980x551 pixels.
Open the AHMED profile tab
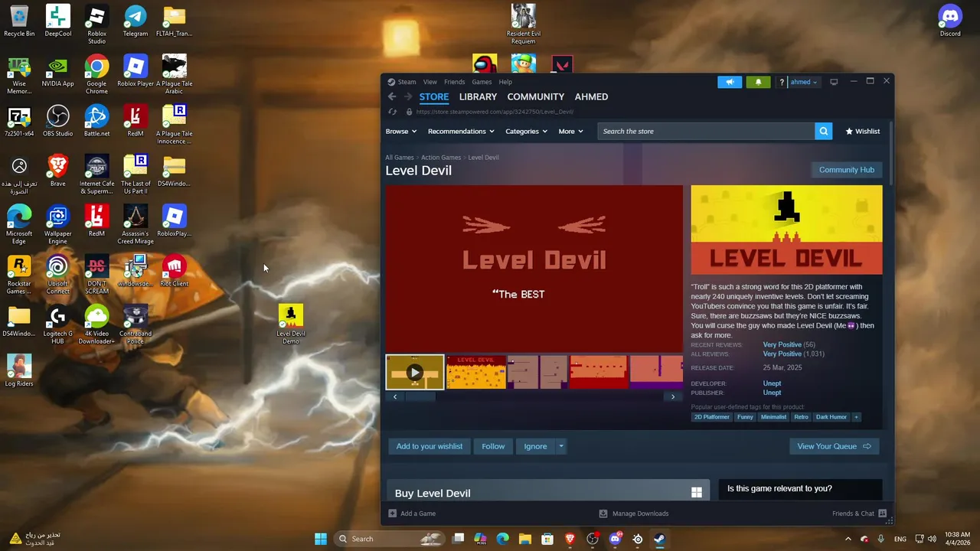(591, 96)
